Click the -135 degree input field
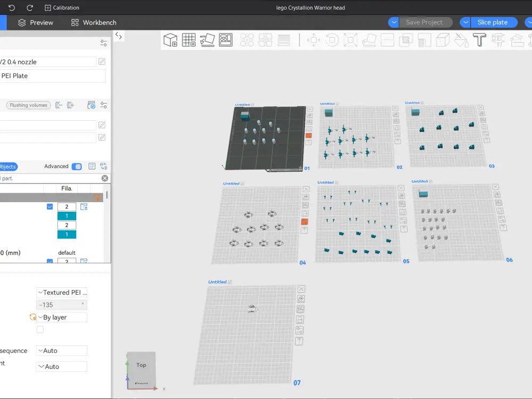The height and width of the screenshot is (399, 532). [61, 305]
